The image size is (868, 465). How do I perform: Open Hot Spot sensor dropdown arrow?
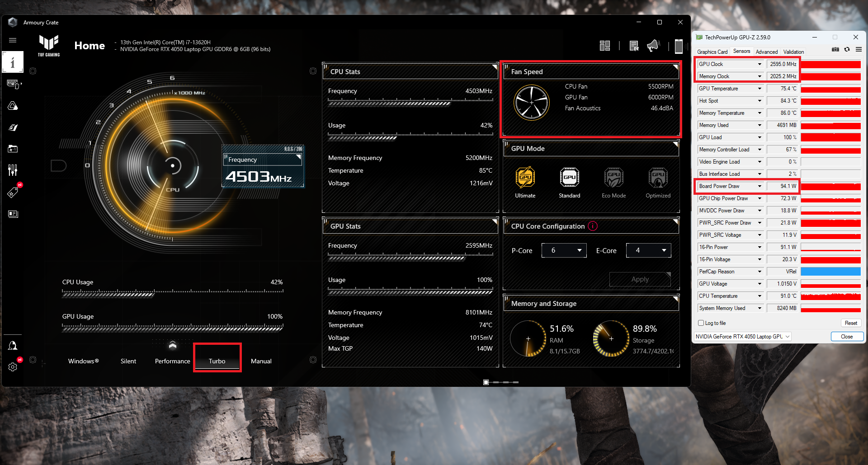759,101
